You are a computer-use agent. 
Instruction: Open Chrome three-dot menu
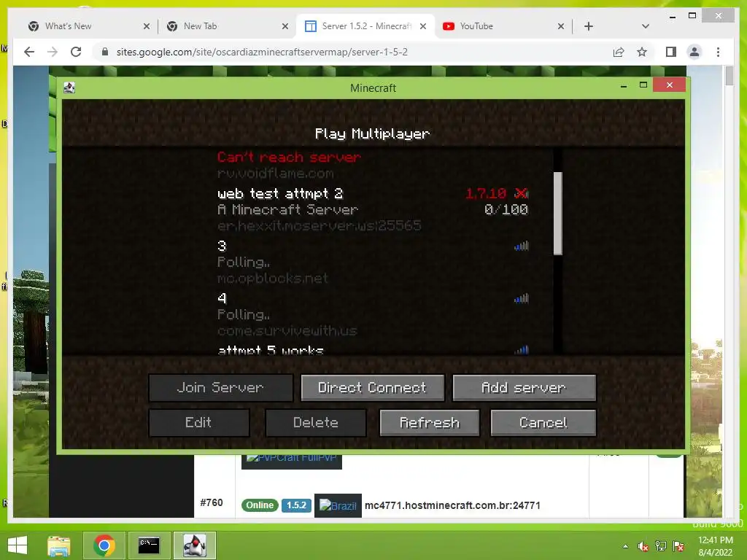[718, 52]
